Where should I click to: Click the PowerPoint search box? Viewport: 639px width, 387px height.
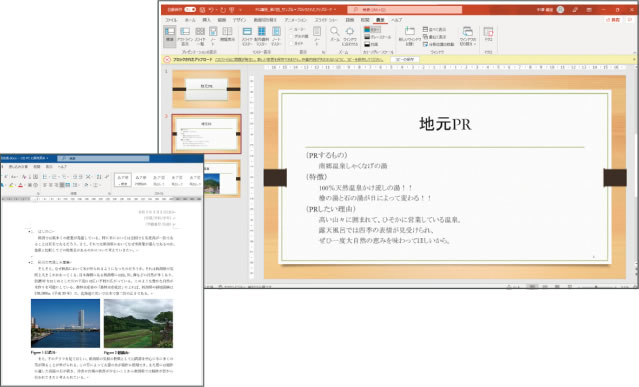click(405, 9)
